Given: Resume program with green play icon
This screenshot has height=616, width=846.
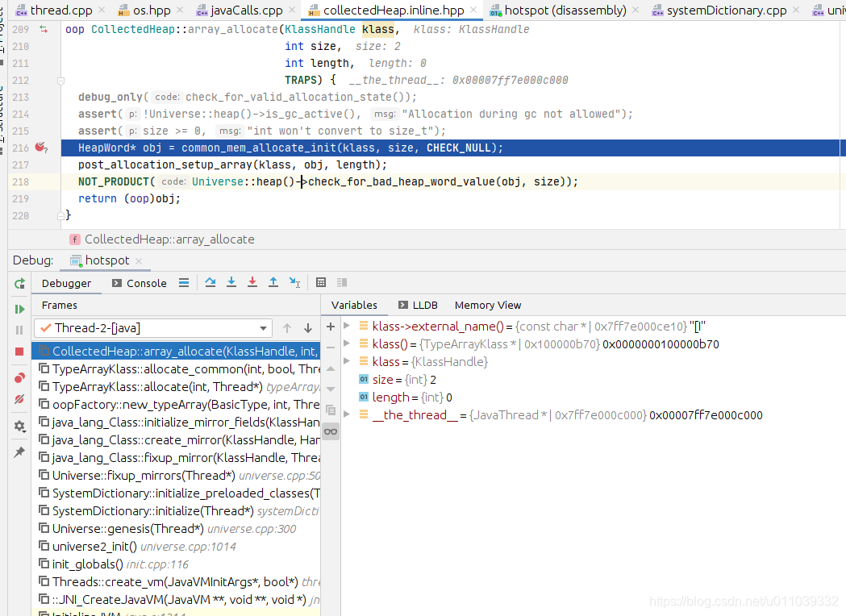Looking at the screenshot, I should point(19,309).
